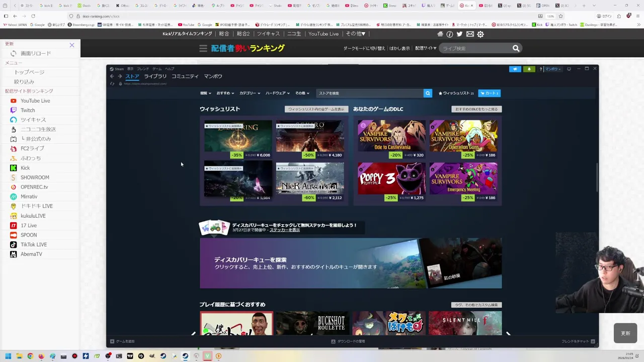Open the マンボウ account dropdown in Steam

[553, 69]
